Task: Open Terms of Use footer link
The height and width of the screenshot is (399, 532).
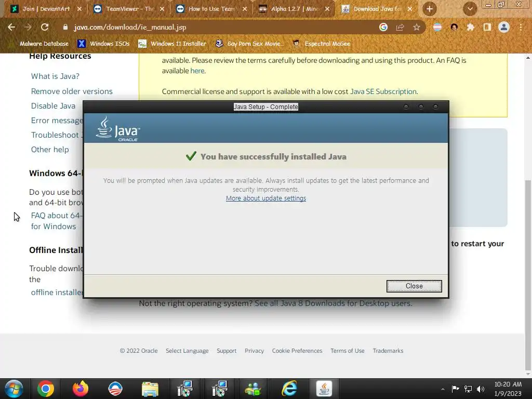Action: 348,351
